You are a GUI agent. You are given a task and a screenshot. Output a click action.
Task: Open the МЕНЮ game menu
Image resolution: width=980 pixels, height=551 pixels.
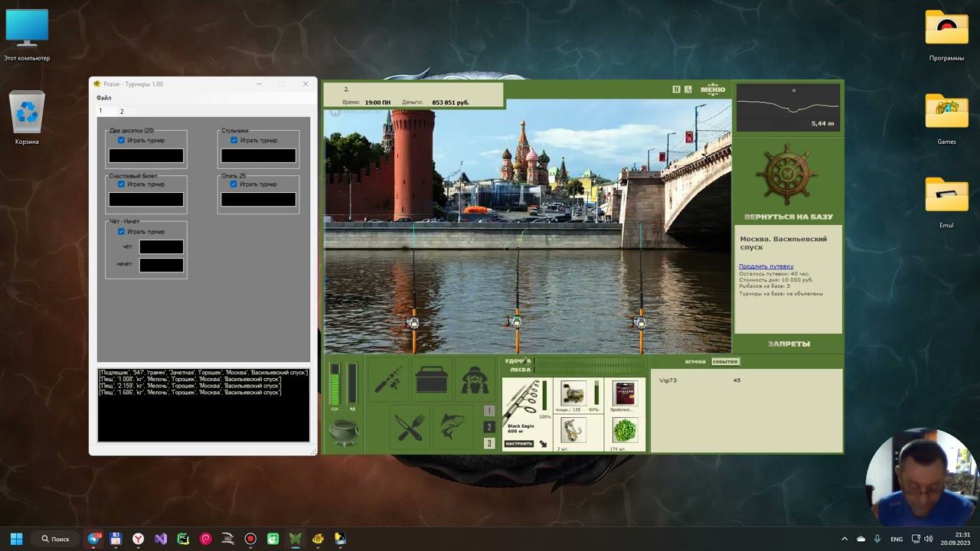click(713, 90)
